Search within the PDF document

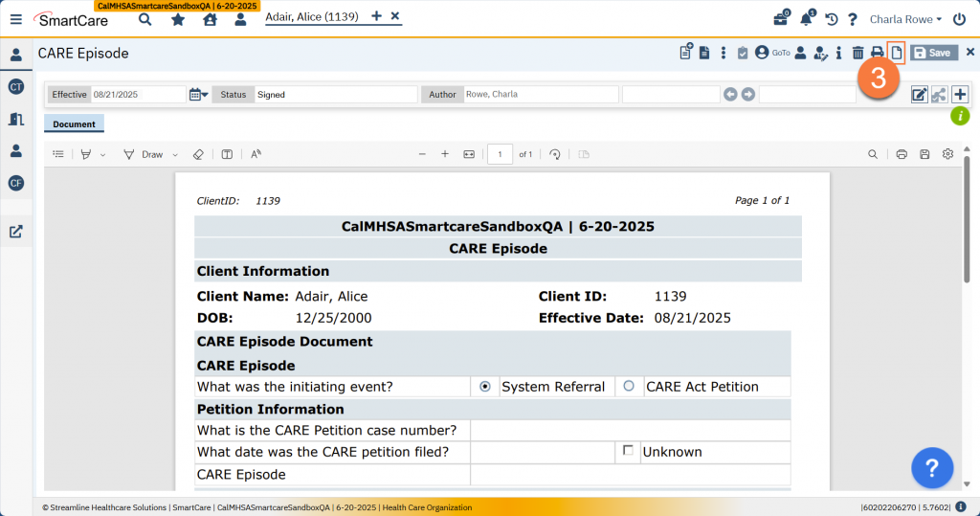(873, 154)
